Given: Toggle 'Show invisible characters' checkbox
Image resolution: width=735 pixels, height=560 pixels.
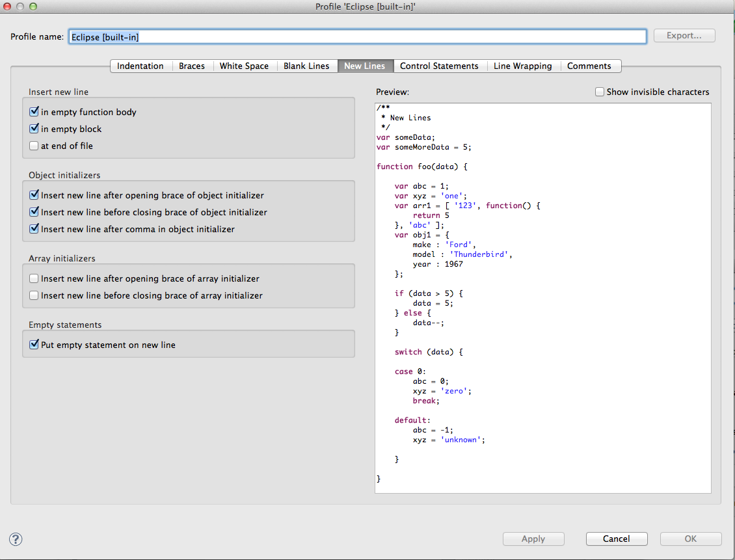Looking at the screenshot, I should click(x=600, y=92).
